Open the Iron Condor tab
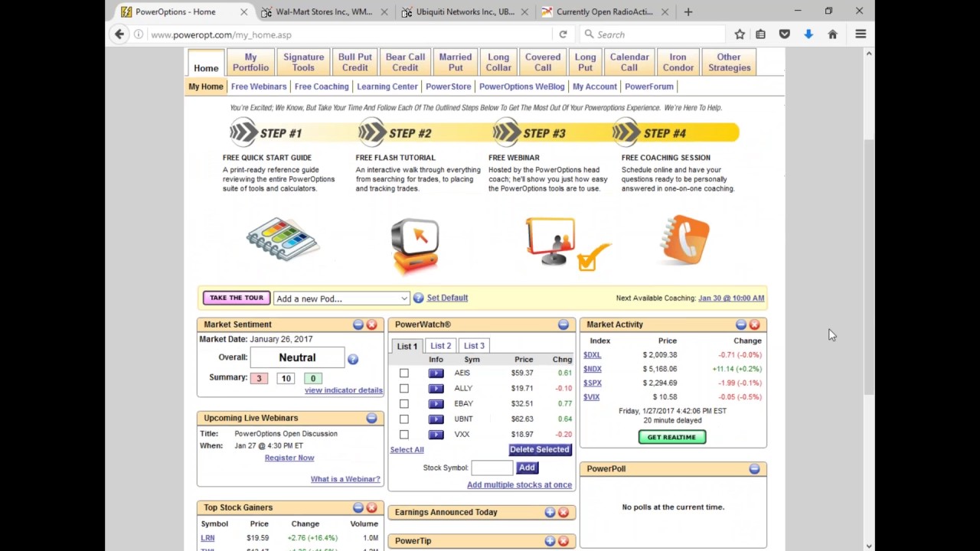Viewport: 980px width, 551px height. click(678, 62)
